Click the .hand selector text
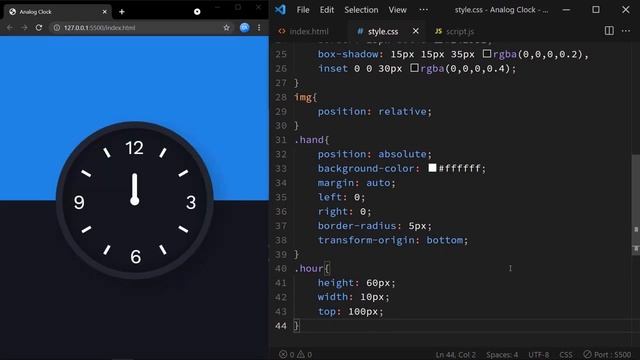640x360 pixels. click(309, 140)
